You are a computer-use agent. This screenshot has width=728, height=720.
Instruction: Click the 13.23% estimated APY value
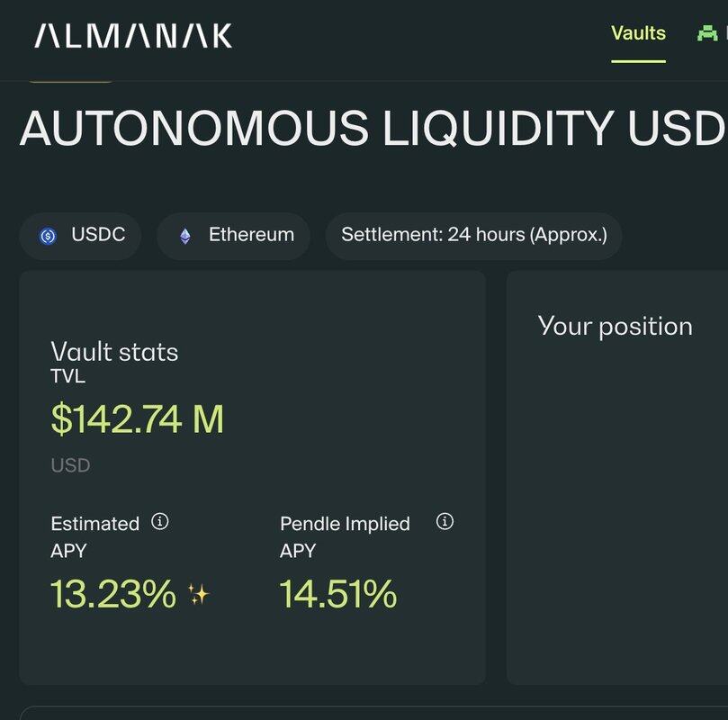click(113, 594)
